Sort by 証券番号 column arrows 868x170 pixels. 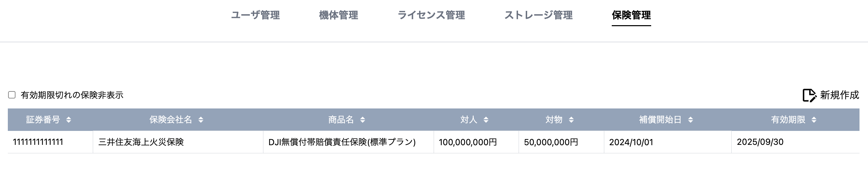tap(69, 120)
